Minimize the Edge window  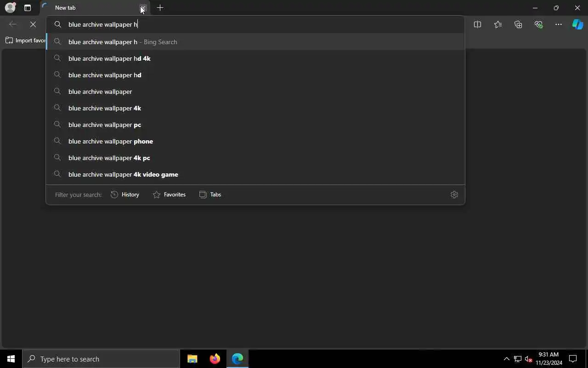(535, 8)
